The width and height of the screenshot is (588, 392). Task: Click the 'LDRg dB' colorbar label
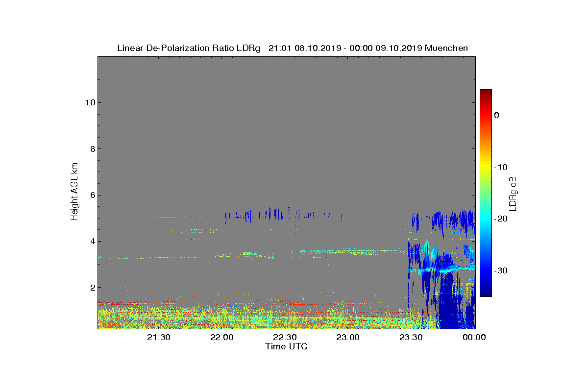(513, 193)
